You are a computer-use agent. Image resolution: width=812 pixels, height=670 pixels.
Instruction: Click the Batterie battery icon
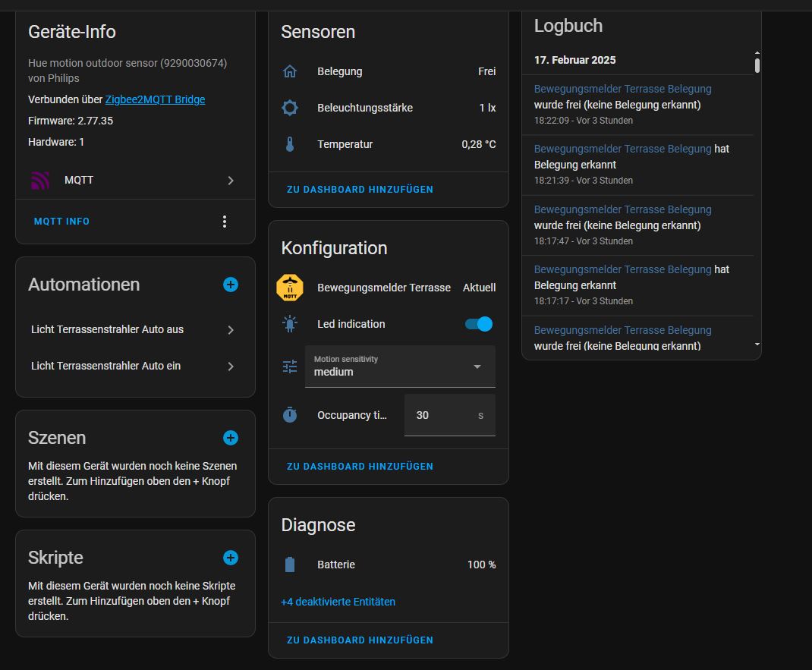point(290,565)
